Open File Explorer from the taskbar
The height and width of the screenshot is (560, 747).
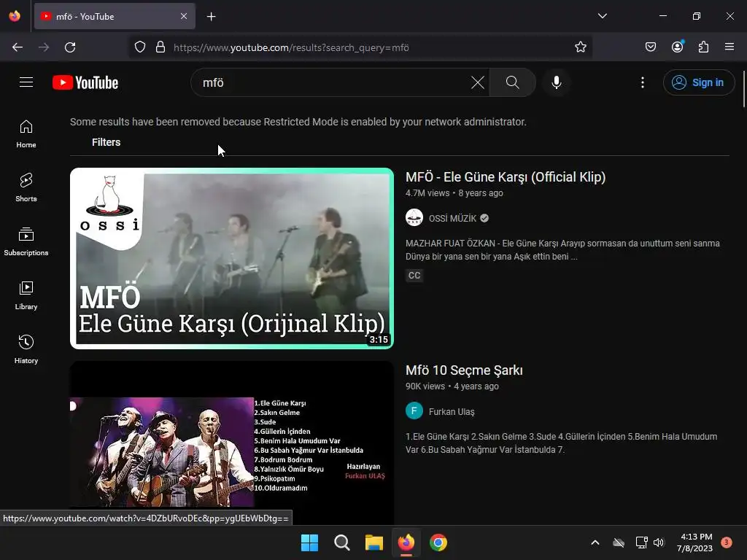tap(374, 542)
